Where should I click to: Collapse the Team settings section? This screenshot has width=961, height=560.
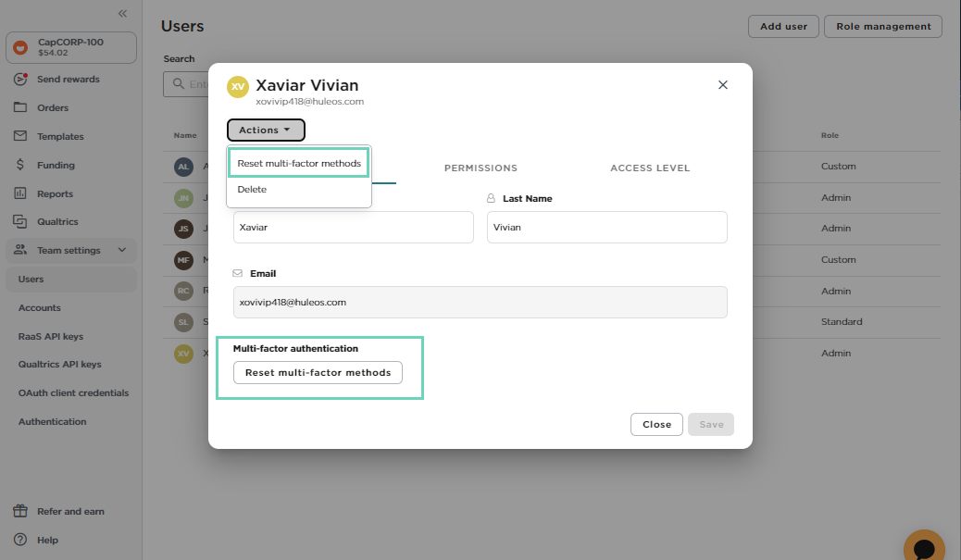pos(121,250)
